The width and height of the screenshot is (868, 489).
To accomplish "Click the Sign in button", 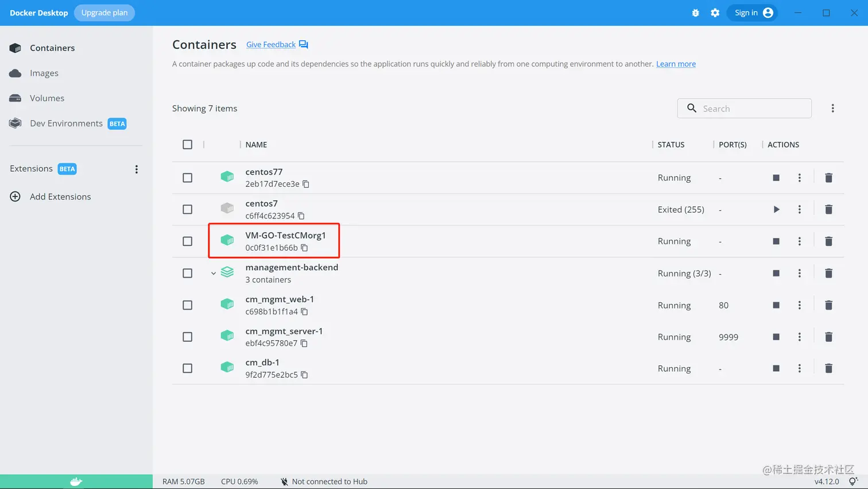I will point(752,13).
